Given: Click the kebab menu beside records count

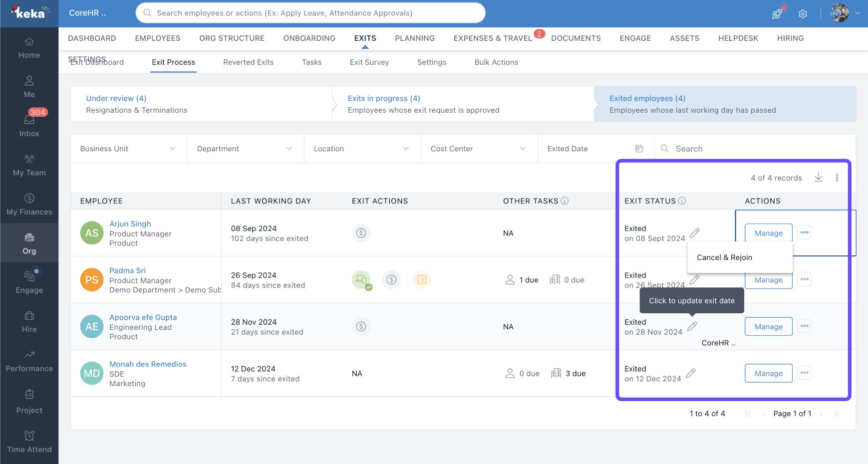Looking at the screenshot, I should 837,178.
